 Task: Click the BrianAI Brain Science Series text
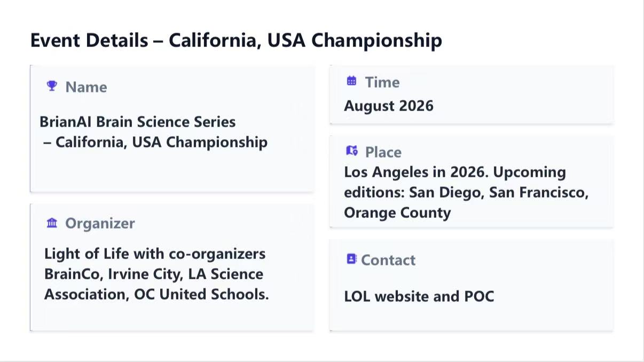(138, 122)
